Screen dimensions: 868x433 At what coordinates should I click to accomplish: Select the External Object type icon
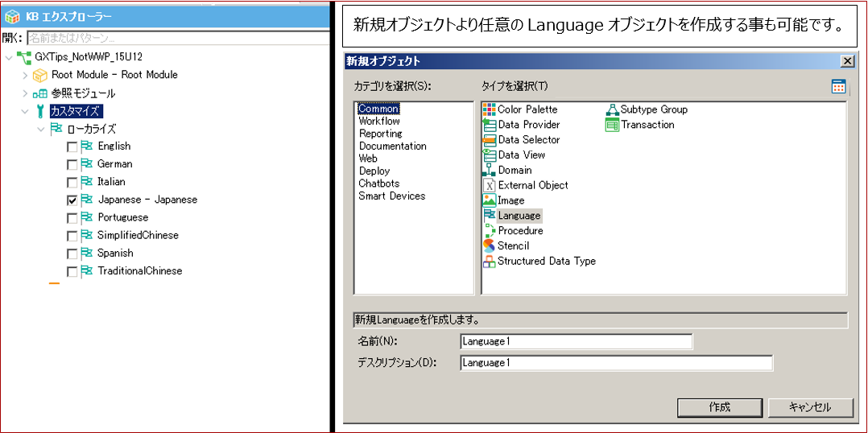click(489, 185)
